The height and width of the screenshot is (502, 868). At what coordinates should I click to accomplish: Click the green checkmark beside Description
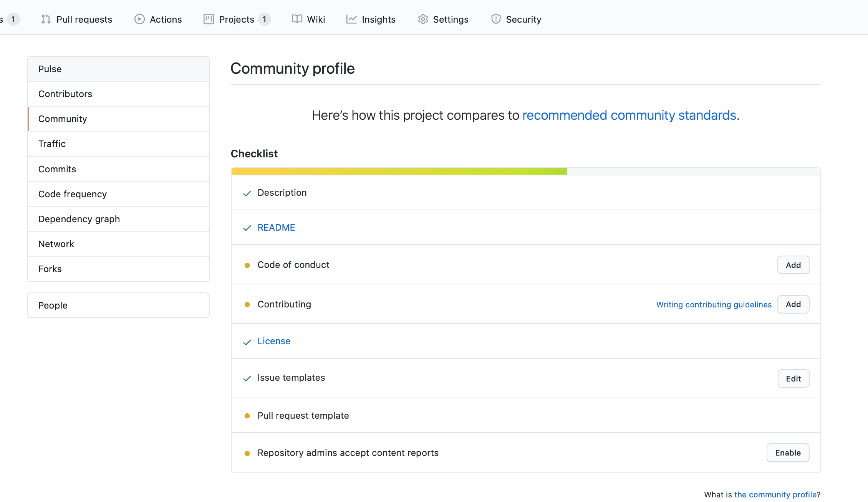click(x=247, y=193)
